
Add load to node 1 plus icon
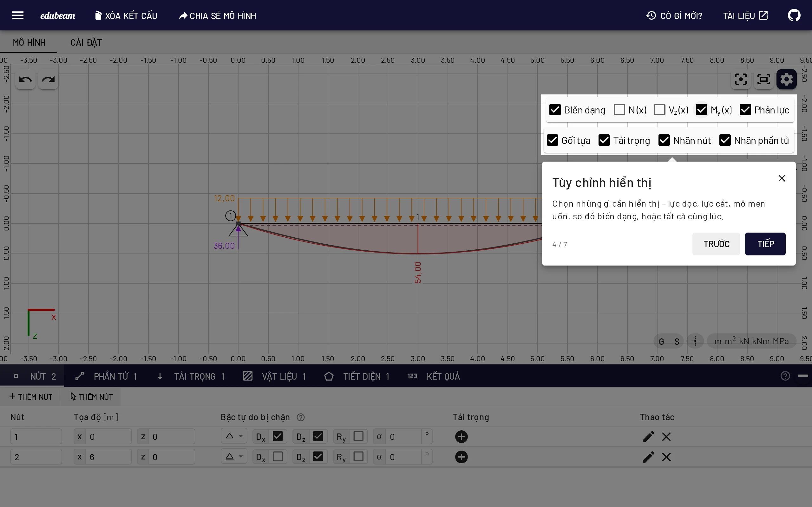462,437
